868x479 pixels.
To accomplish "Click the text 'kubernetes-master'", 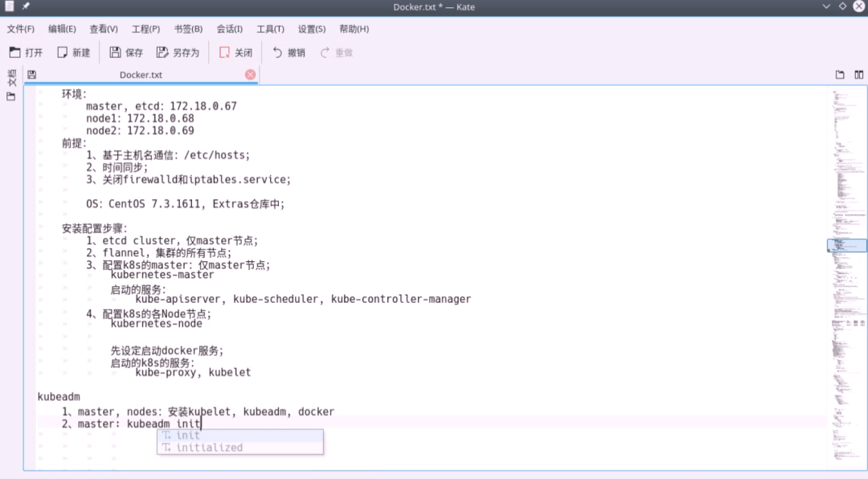I will (162, 275).
